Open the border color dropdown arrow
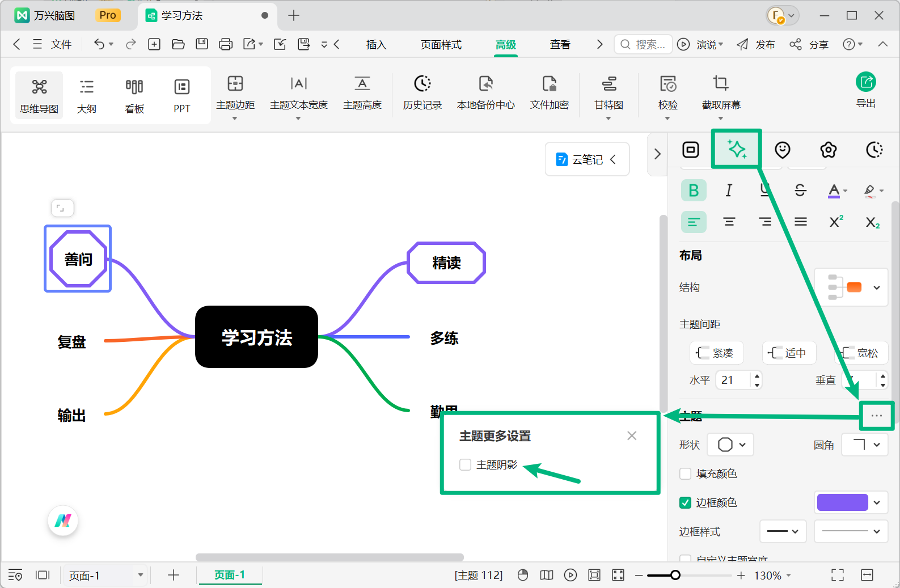The image size is (900, 588). (x=877, y=502)
